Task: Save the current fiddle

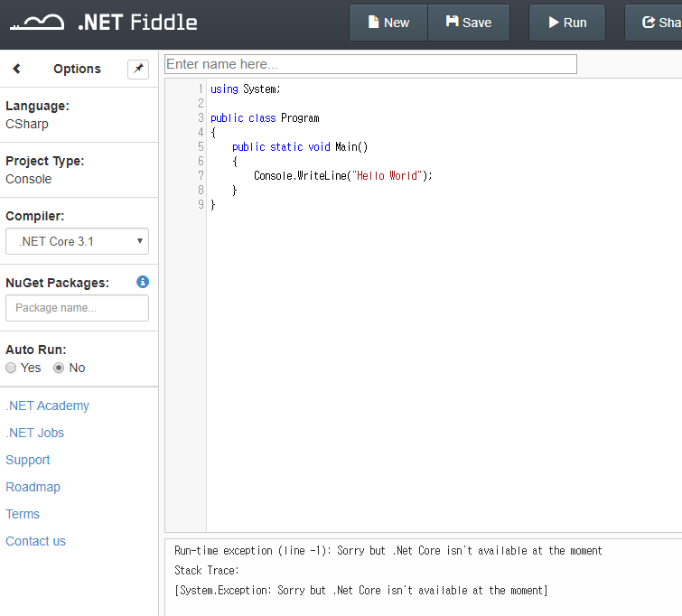Action: [469, 23]
